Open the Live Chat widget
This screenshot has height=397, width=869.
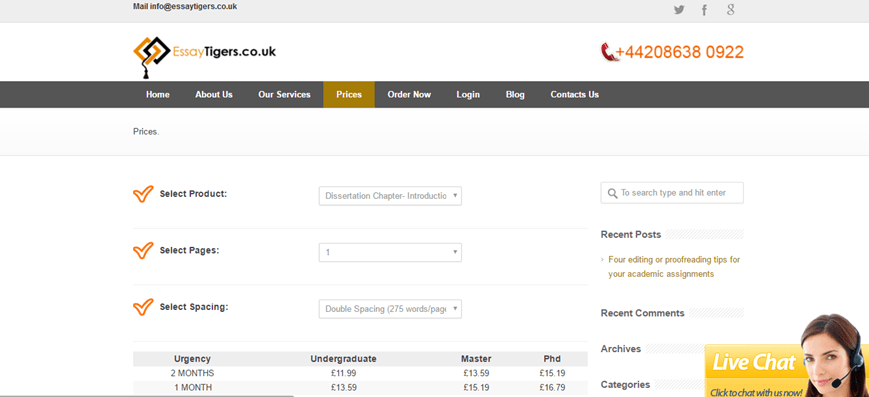(x=754, y=370)
